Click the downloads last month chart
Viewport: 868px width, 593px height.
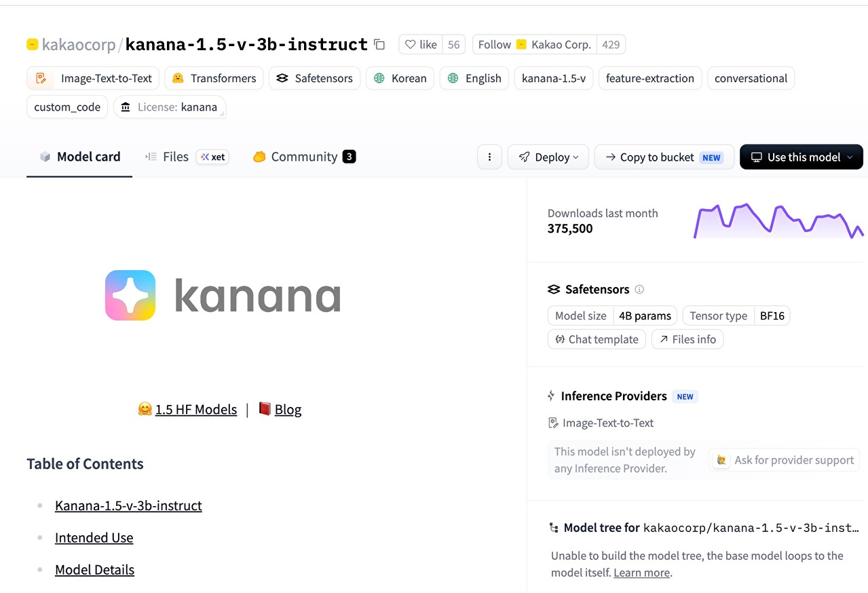click(778, 221)
